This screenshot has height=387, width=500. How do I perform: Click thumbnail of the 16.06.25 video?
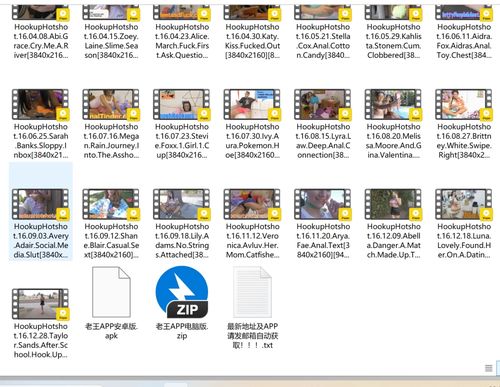pos(40,104)
